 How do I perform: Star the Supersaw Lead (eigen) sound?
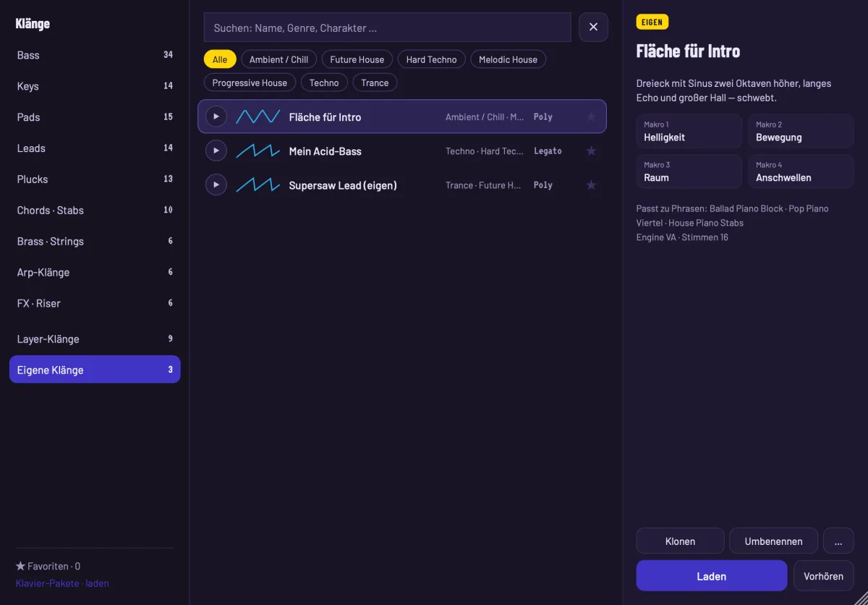pos(591,185)
